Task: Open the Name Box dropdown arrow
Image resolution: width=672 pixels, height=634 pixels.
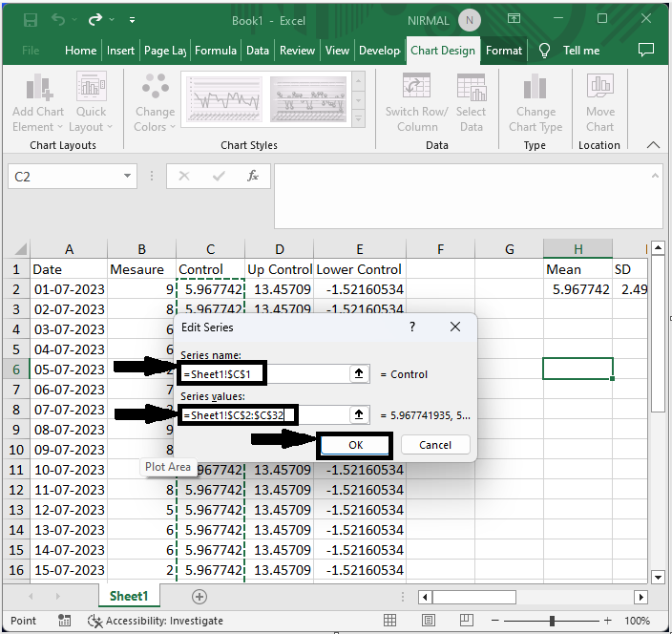Action: click(x=129, y=177)
